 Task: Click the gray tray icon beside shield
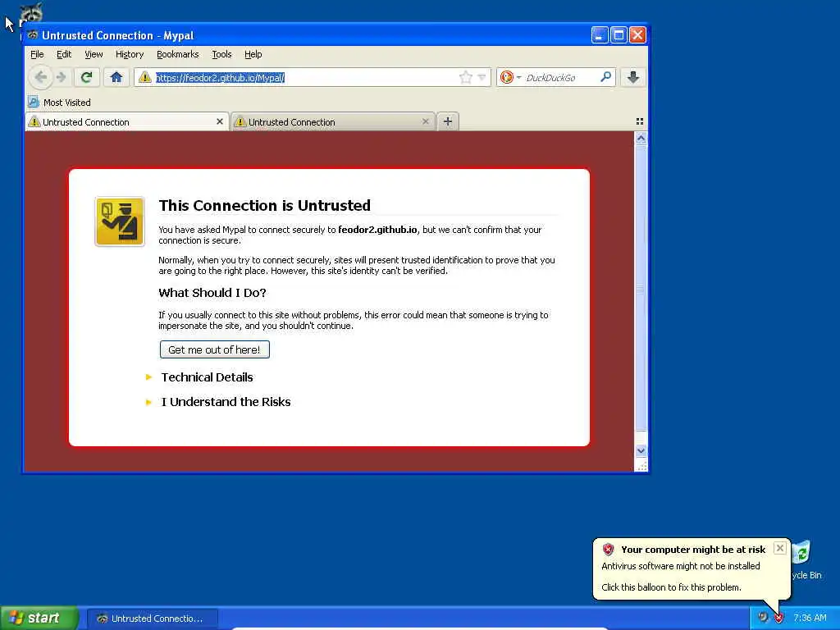(x=763, y=617)
